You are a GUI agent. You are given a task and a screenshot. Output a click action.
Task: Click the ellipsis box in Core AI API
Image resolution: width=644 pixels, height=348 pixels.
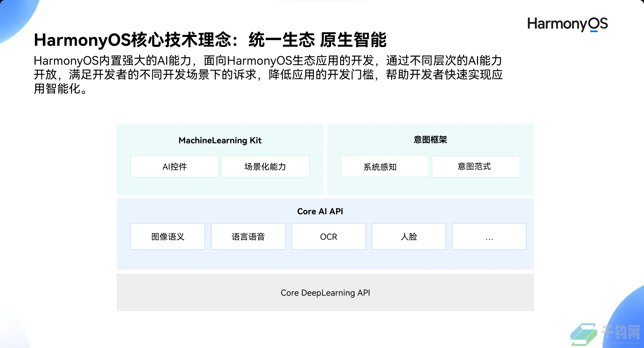click(489, 236)
